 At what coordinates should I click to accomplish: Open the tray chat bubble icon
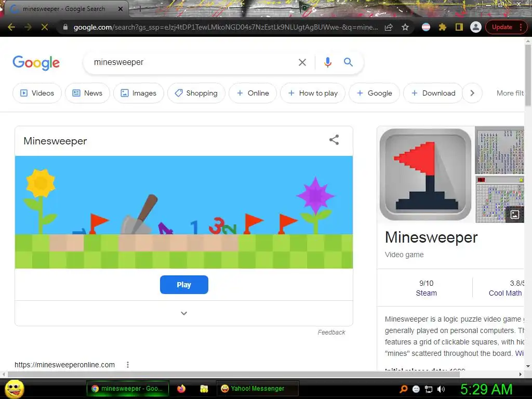click(416, 389)
